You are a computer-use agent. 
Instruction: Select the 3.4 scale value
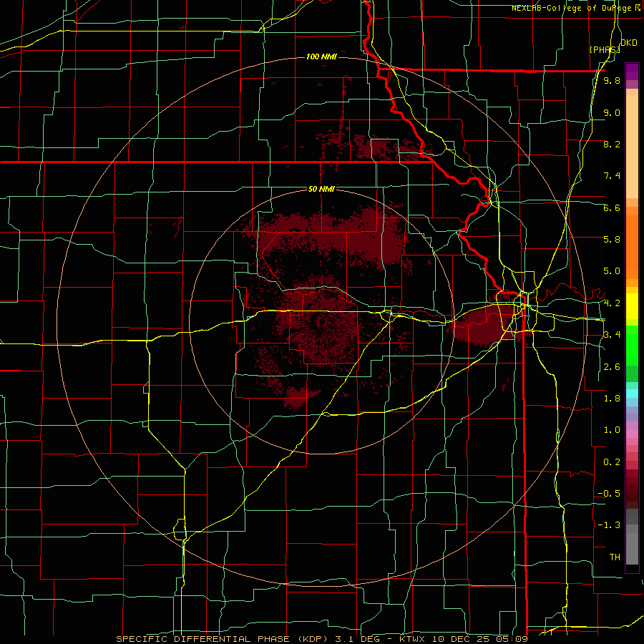point(612,335)
